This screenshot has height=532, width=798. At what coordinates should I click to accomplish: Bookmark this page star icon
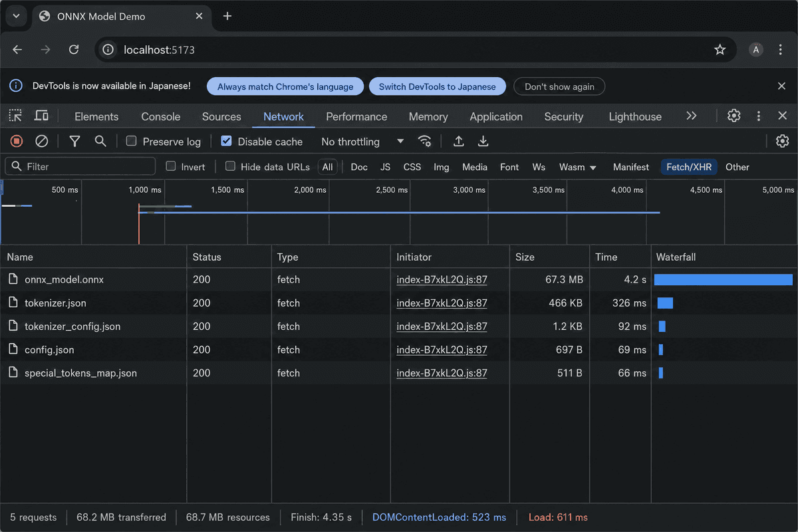pyautogui.click(x=720, y=50)
